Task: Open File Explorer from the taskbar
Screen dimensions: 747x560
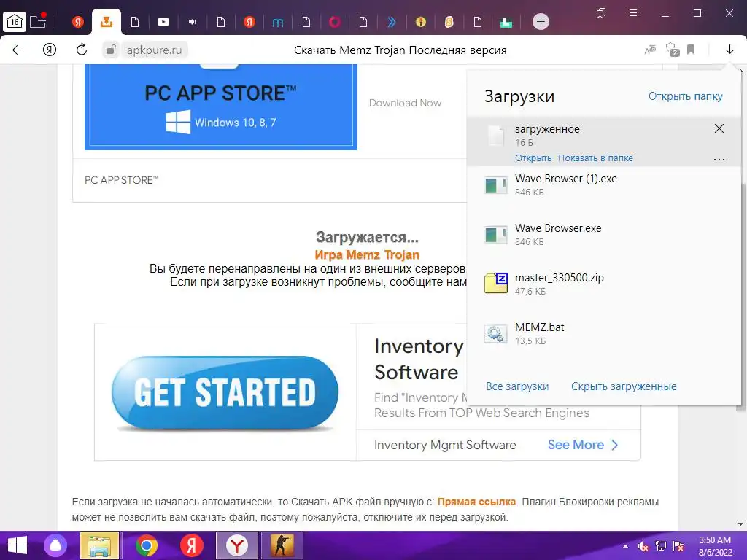Action: [x=99, y=545]
